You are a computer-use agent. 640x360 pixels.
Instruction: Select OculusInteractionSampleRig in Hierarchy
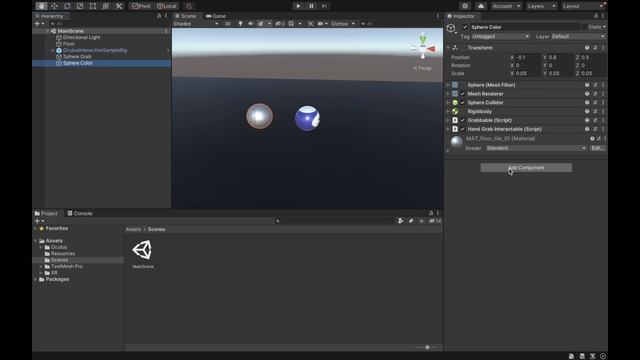tap(95, 50)
